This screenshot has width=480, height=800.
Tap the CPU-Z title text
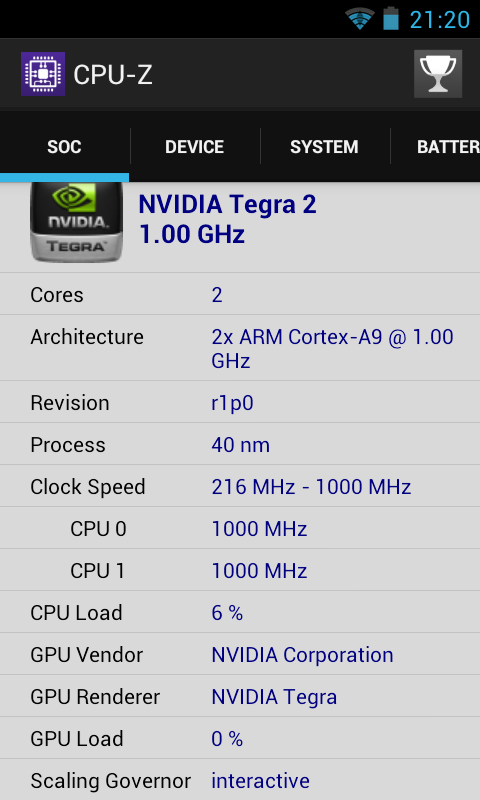[x=113, y=75]
